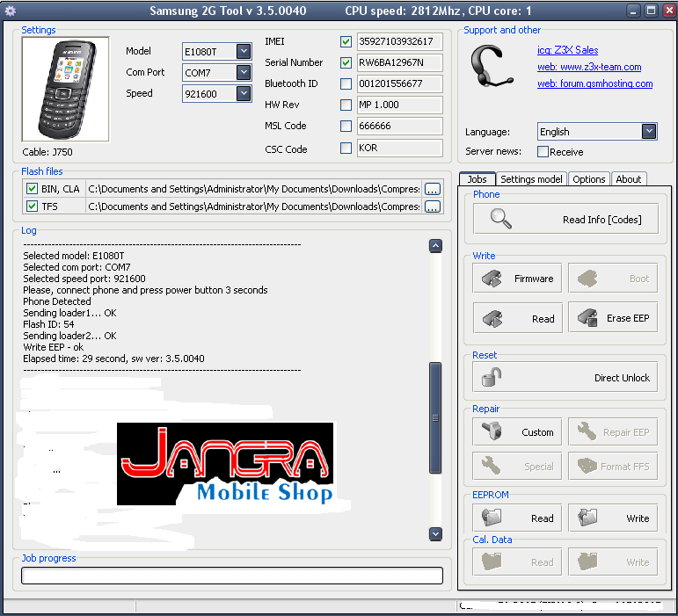Click the headset support icon
Screen dimensions: 678x616
pyautogui.click(x=492, y=66)
